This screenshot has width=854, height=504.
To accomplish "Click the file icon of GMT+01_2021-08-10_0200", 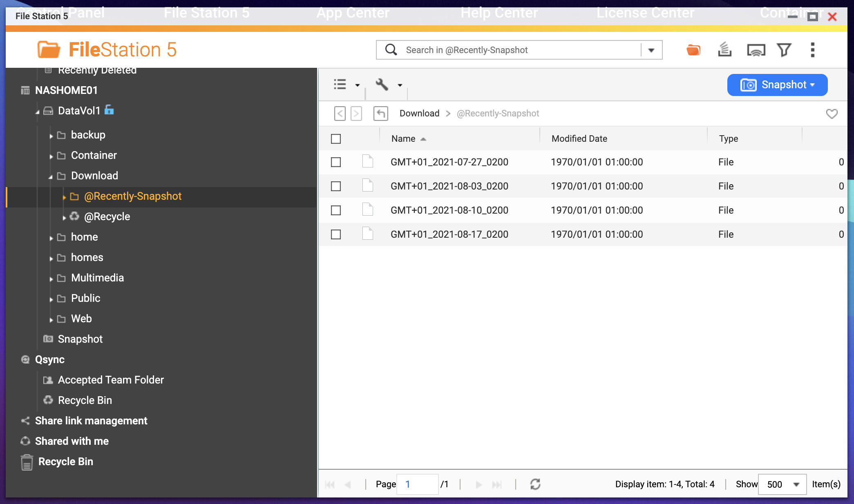I will tap(368, 210).
